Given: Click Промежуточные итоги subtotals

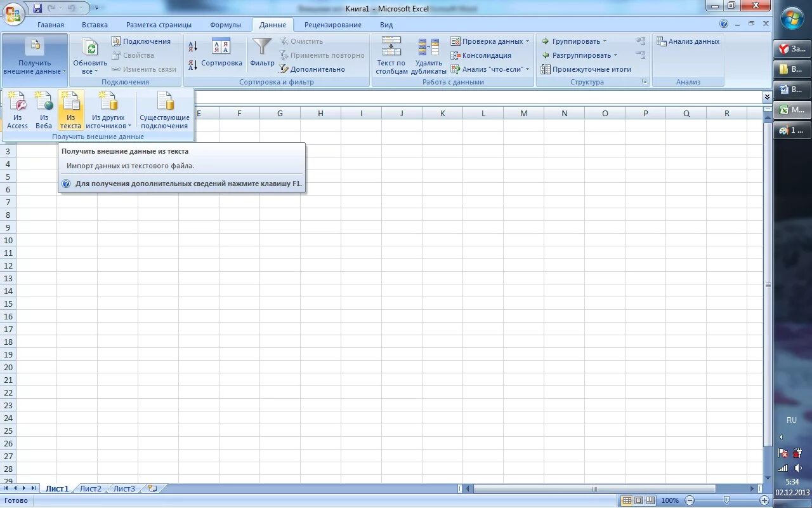Looking at the screenshot, I should pos(586,69).
